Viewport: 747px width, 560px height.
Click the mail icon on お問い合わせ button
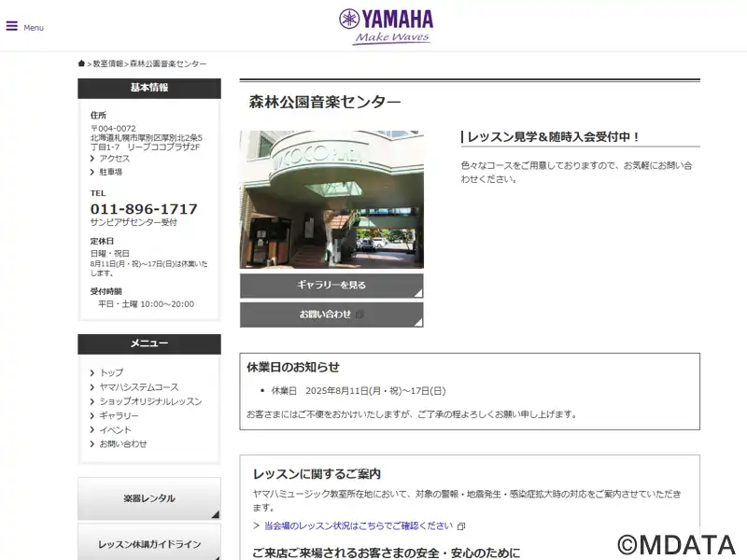click(x=359, y=315)
